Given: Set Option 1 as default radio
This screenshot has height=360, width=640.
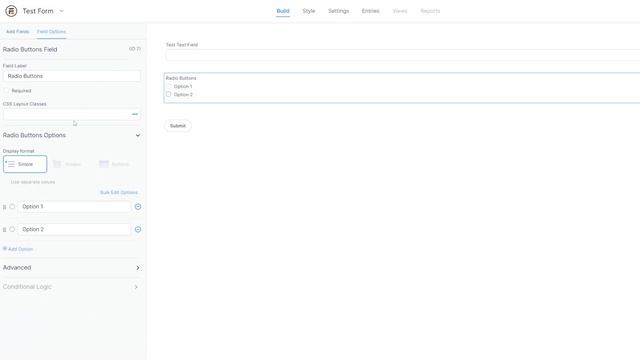Looking at the screenshot, I should point(12,207).
